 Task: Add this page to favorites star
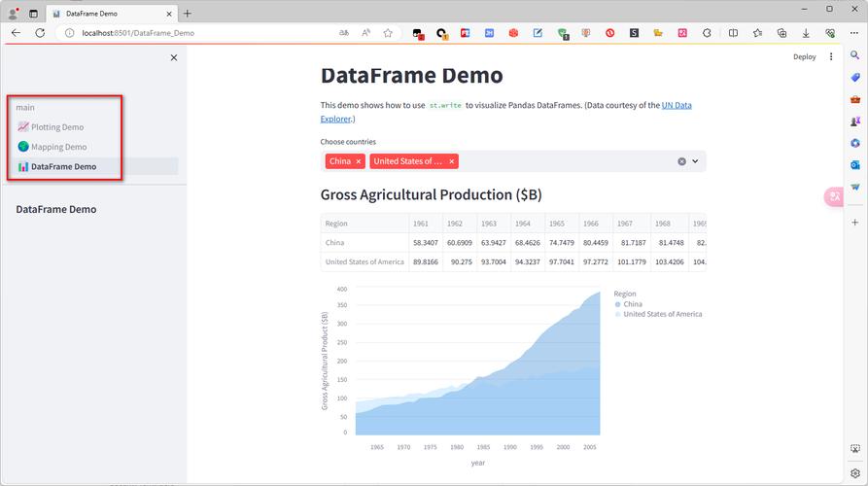[x=388, y=33]
